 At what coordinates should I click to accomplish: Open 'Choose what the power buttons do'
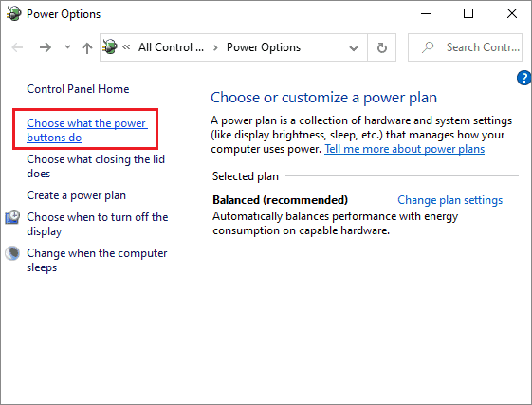coord(87,130)
